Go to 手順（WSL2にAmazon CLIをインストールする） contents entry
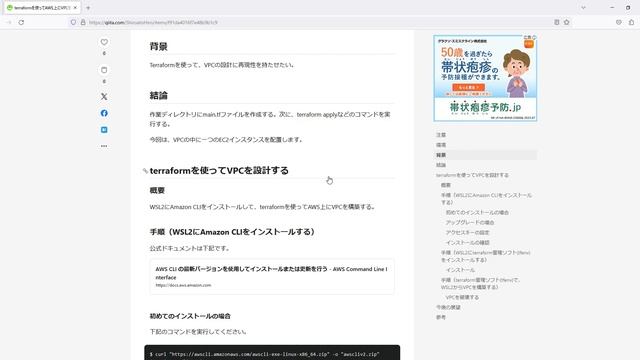The image size is (640, 360). 486,199
